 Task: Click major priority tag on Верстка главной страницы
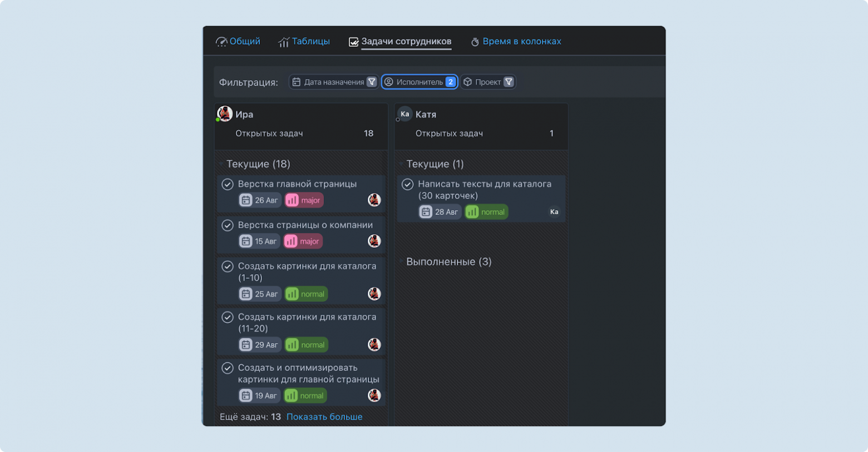(304, 200)
